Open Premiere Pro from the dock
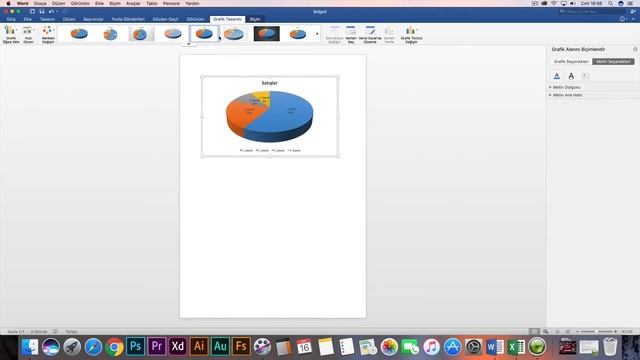This screenshot has height=360, width=640. (157, 347)
